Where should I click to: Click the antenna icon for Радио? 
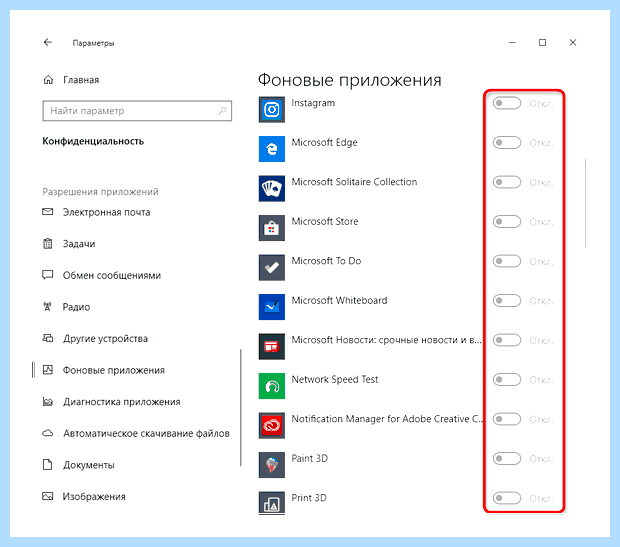[47, 307]
